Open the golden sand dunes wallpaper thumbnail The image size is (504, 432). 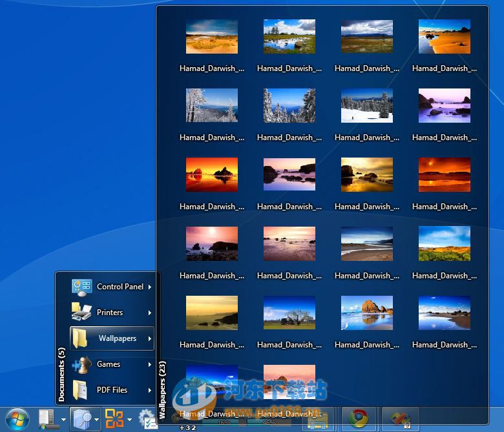coord(212,37)
